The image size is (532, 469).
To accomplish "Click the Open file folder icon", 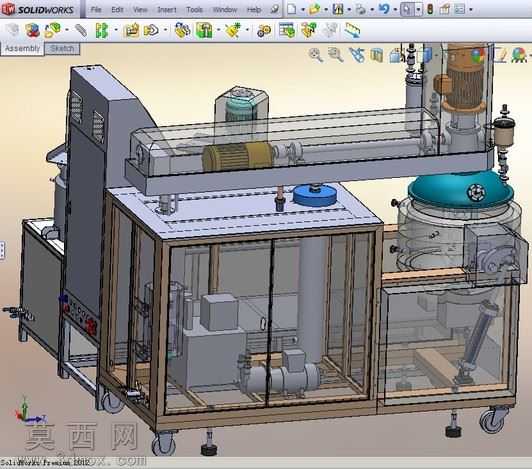I will (315, 10).
